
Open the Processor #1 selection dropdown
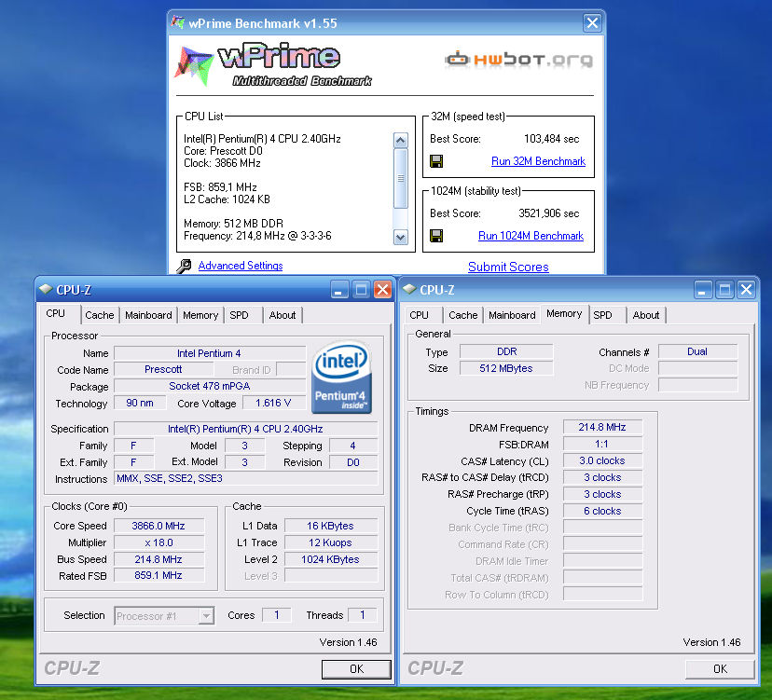click(x=207, y=616)
